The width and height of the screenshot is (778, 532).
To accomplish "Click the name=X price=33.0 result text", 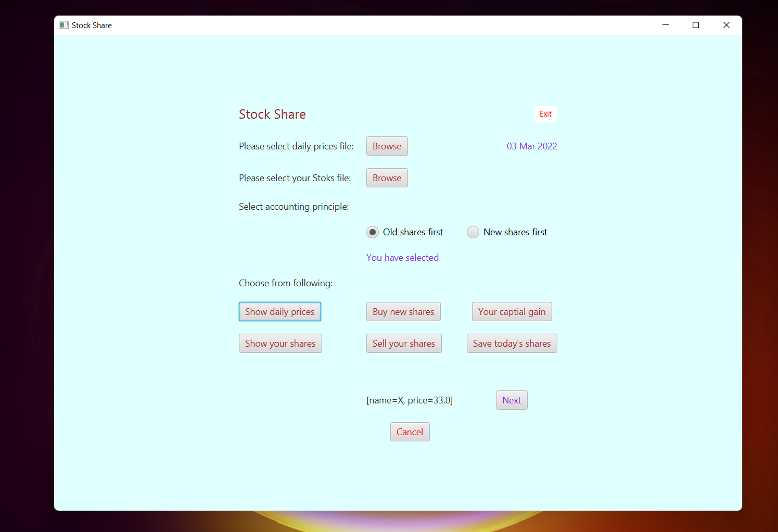I will (x=410, y=400).
